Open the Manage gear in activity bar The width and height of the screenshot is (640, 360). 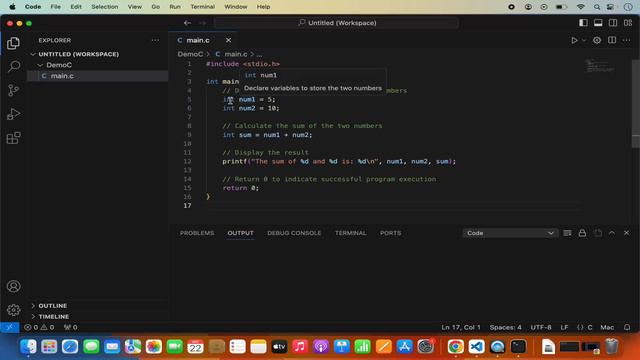(x=13, y=310)
